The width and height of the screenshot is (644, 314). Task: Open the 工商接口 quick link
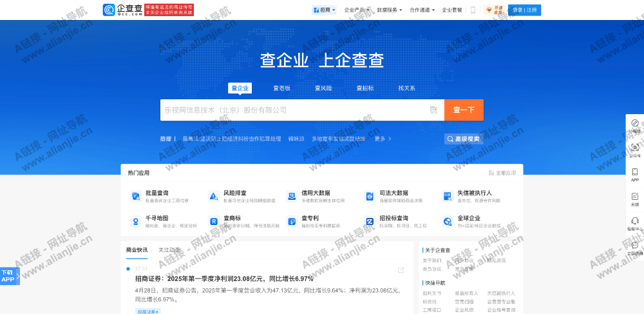coord(432,310)
